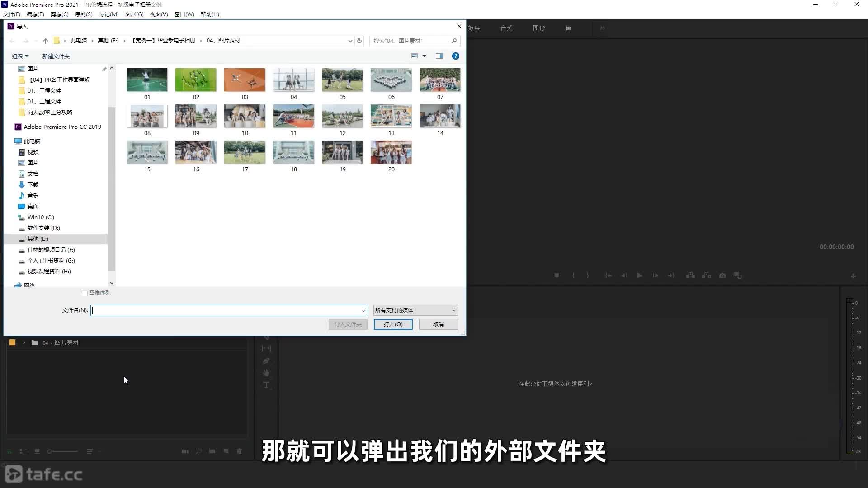Click the Lift button in monitor

(x=690, y=276)
